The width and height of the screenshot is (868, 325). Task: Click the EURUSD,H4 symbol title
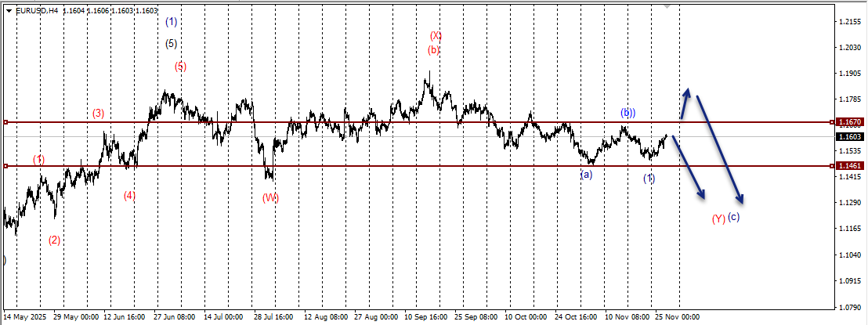(38, 10)
